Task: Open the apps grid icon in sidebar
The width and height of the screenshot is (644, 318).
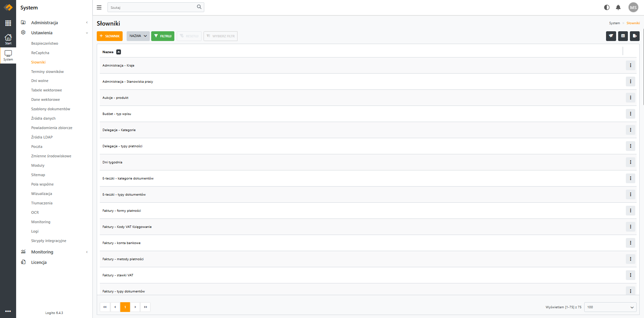Action: coord(8,23)
